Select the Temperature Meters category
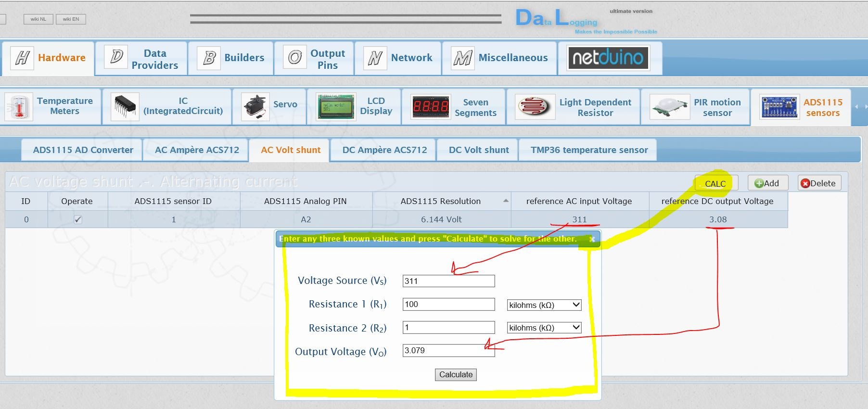Viewport: 868px width, 409px height. pyautogui.click(x=51, y=106)
